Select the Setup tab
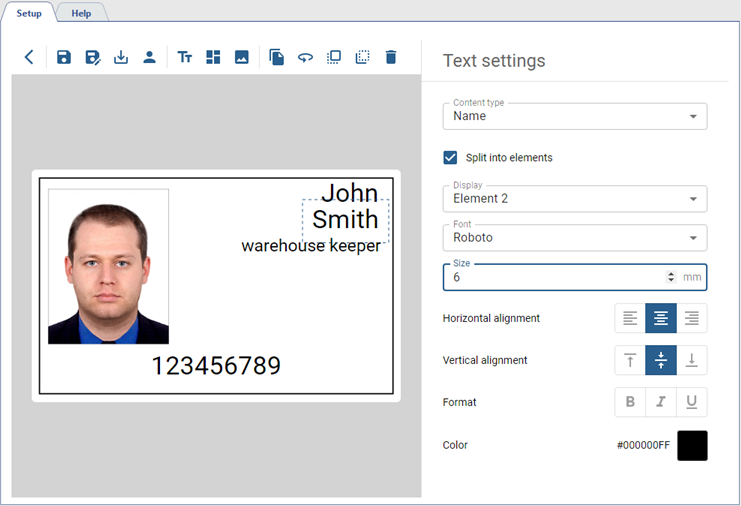The image size is (741, 506). [29, 13]
